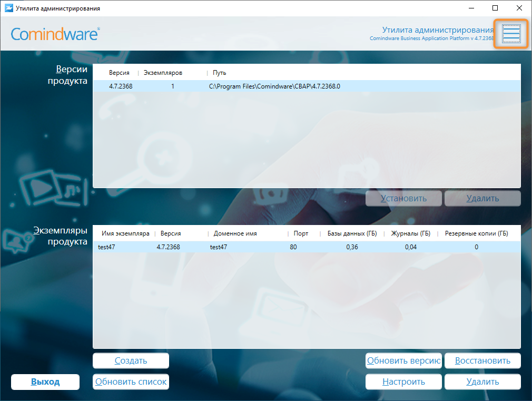Screen dimensions: 532x401
Task: Click the Доменное имя column header
Action: [235, 233]
